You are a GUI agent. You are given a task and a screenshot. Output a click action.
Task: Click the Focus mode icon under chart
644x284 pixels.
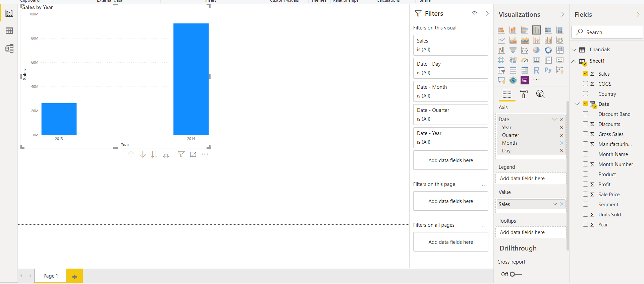click(193, 154)
